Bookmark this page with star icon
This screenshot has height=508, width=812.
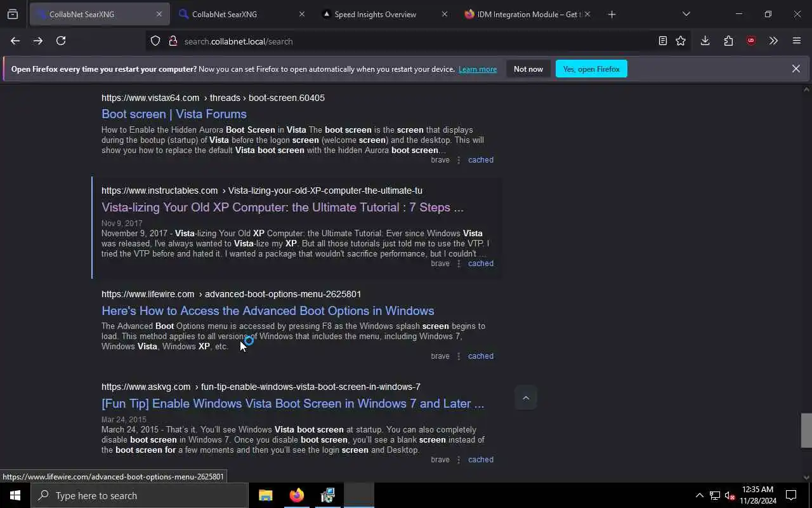[x=681, y=41]
